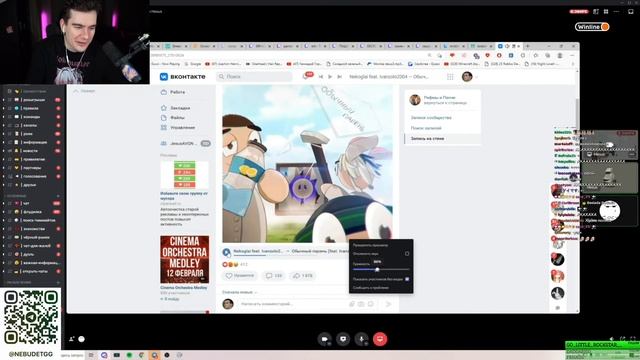
Task: Toggle screen share in Discord call
Action: click(x=343, y=339)
